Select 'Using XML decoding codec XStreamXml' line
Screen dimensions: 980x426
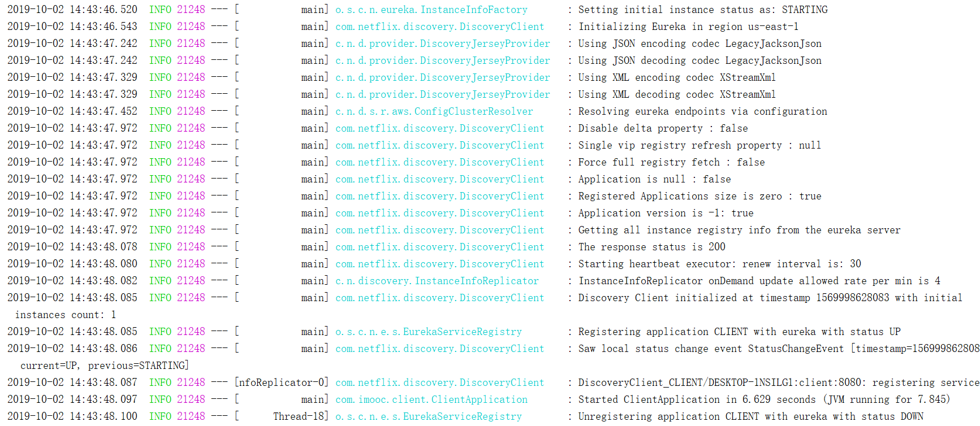coord(677,94)
